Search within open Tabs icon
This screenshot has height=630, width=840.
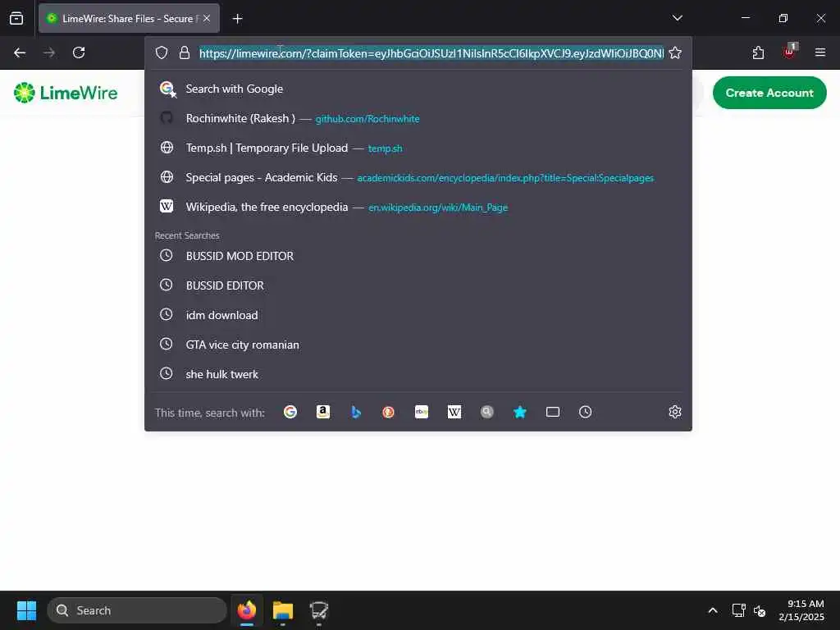(x=553, y=412)
